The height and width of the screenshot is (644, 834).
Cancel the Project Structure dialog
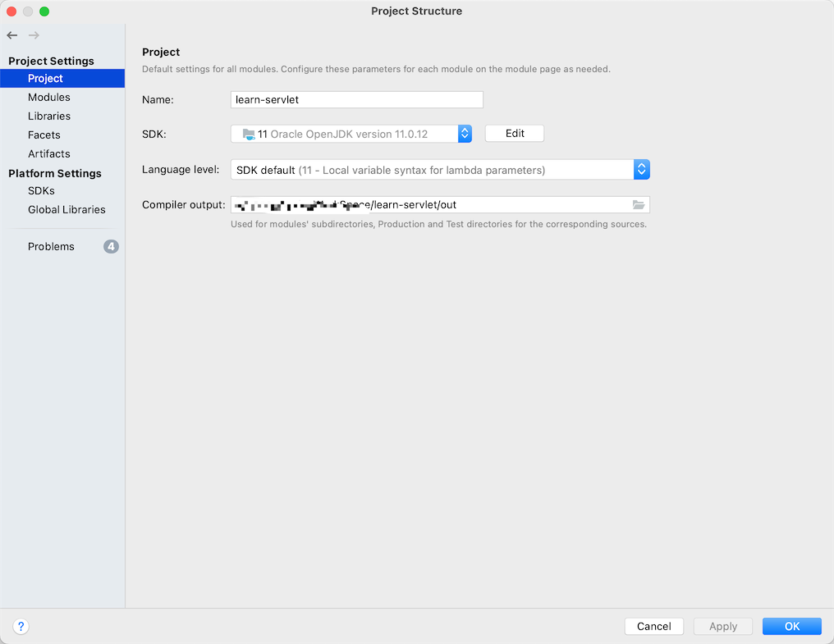click(x=653, y=626)
